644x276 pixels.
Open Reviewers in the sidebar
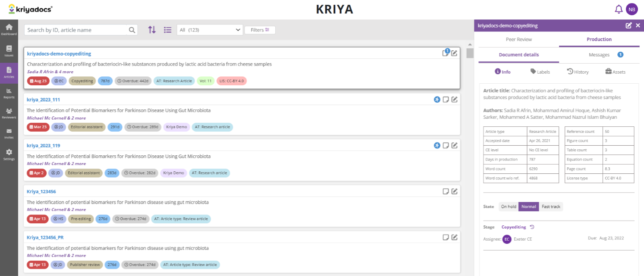[9, 113]
